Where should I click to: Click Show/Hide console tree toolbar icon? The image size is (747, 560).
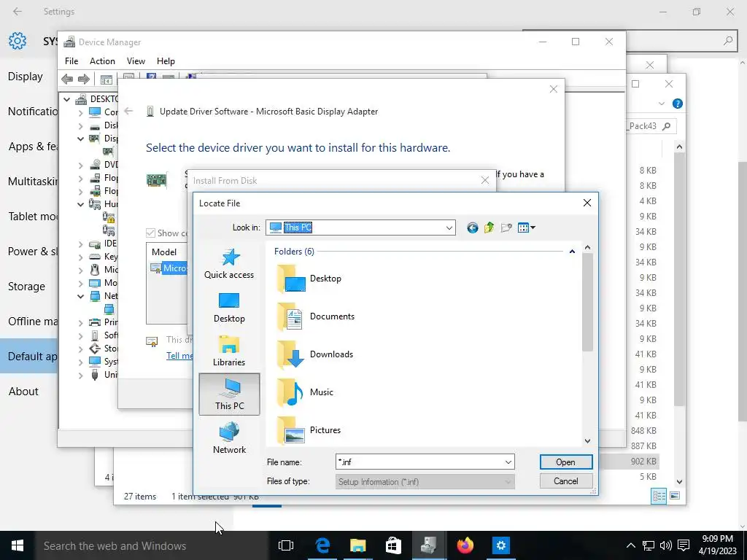pos(107,79)
